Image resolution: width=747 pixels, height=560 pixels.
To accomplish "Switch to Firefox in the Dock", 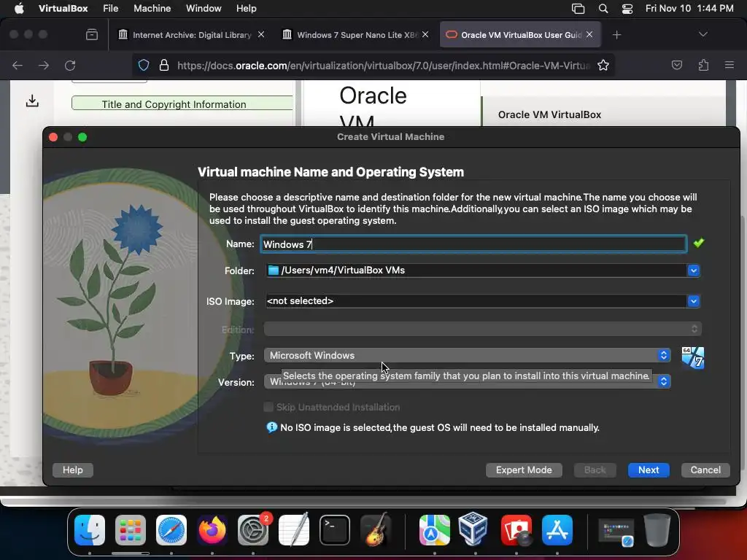I will click(212, 530).
